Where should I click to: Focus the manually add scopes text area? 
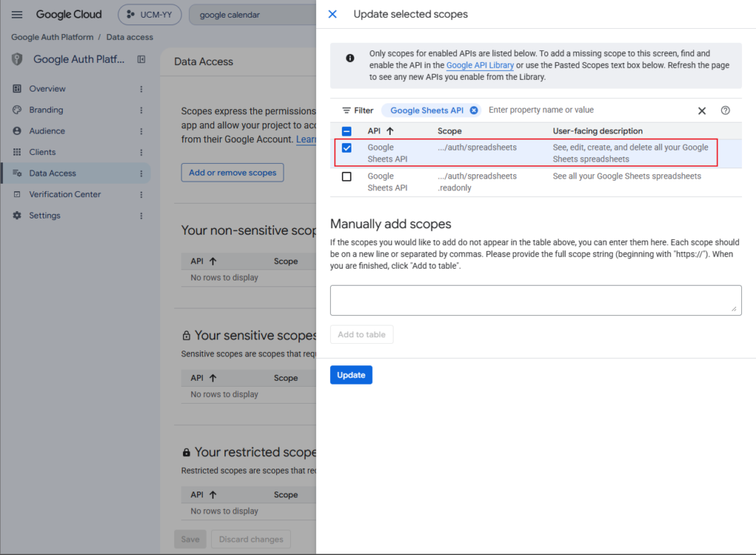pos(536,300)
